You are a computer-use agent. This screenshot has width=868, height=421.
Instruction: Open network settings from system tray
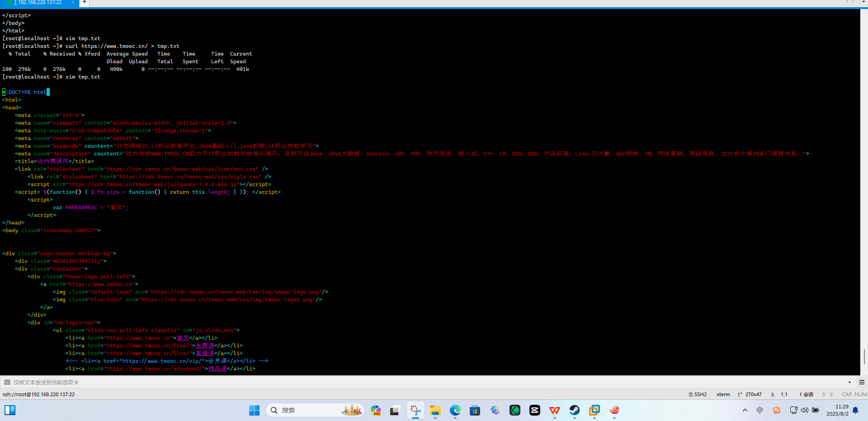(x=793, y=410)
